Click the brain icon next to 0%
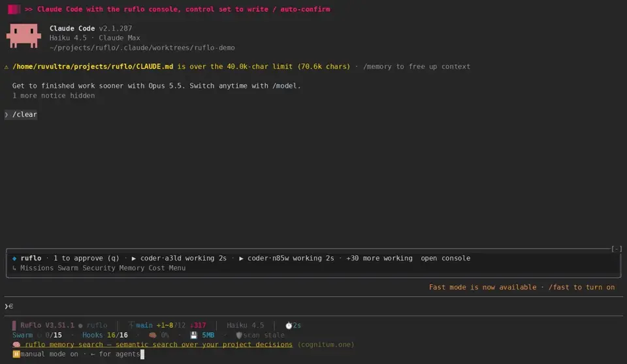The image size is (627, 364). (x=152, y=335)
